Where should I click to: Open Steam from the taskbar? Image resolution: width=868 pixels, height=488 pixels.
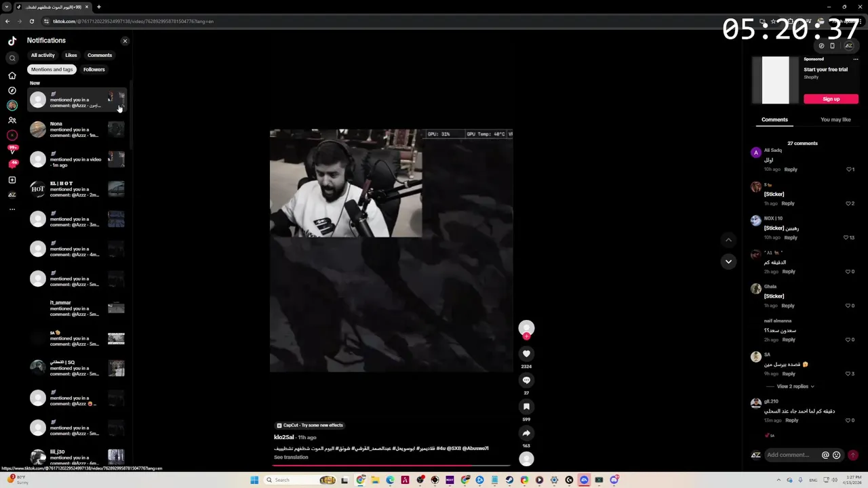[509, 480]
